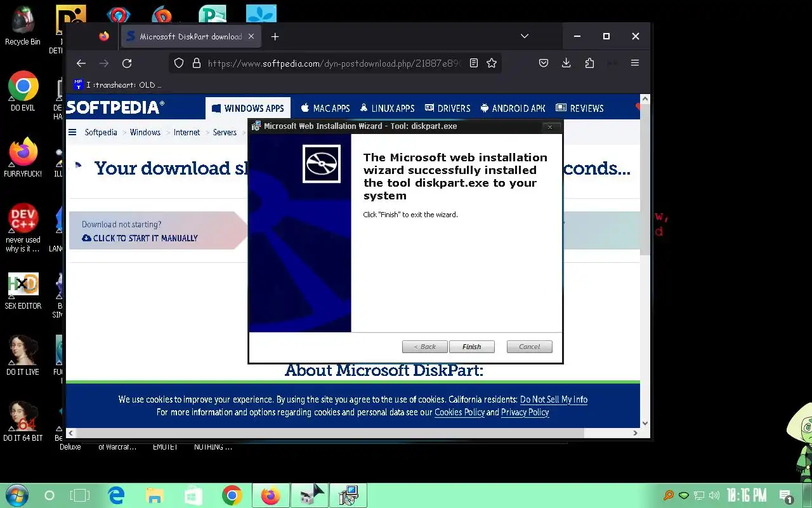Open the Chrome DO EVIL desktop shortcut

(x=23, y=91)
